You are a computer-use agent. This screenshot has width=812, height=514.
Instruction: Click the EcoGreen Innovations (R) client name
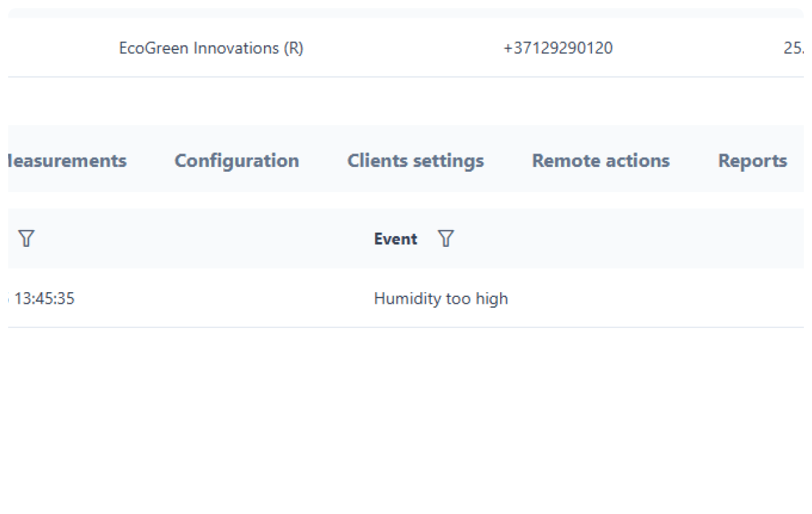211,49
